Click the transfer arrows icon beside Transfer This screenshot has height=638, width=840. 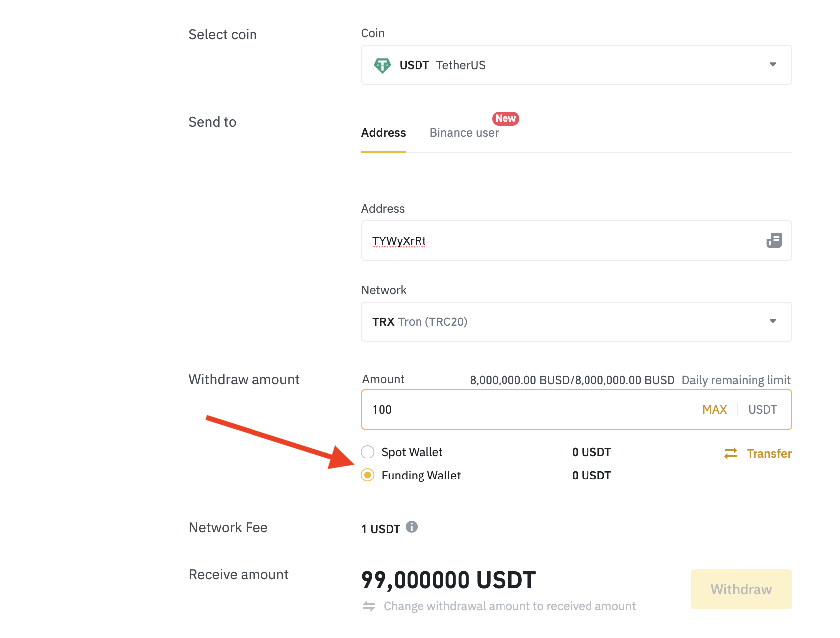pyautogui.click(x=729, y=453)
